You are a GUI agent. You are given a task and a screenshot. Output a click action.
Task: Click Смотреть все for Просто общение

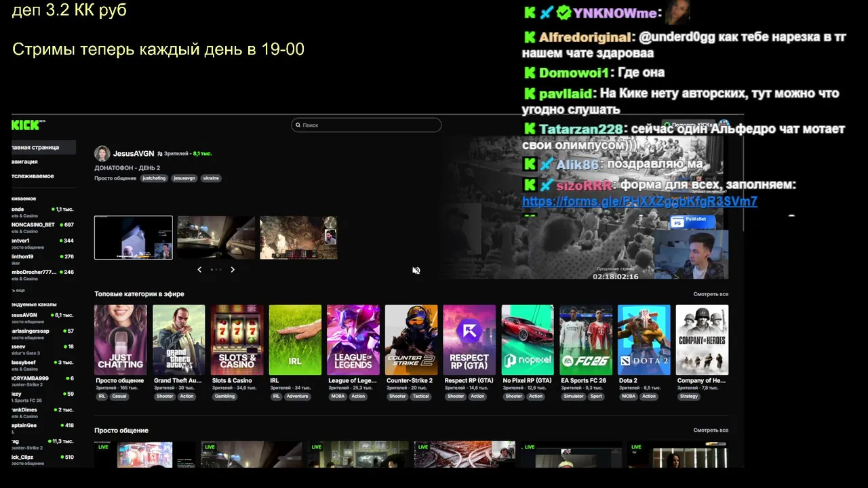click(x=711, y=430)
